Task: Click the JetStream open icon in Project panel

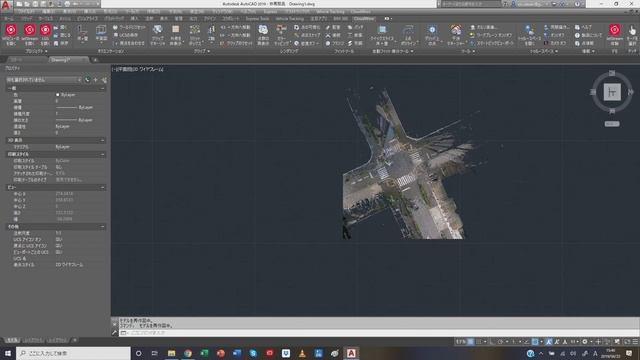Action: (x=29, y=30)
